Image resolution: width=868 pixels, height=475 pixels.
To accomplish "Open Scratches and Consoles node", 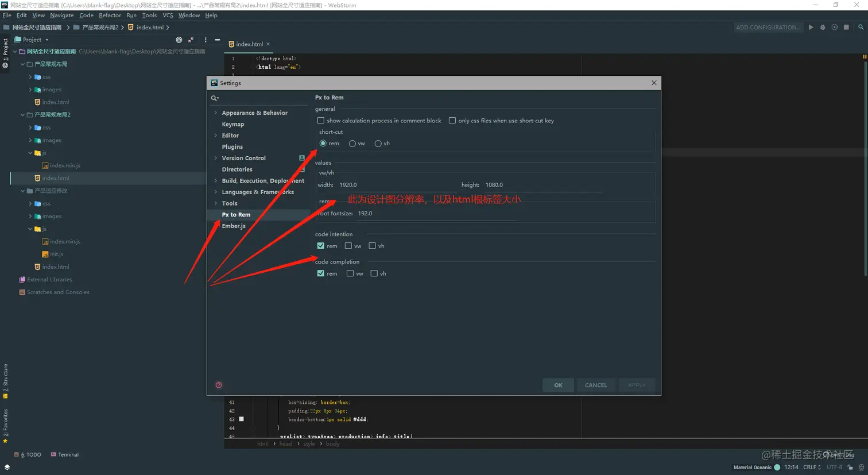I will (54, 292).
